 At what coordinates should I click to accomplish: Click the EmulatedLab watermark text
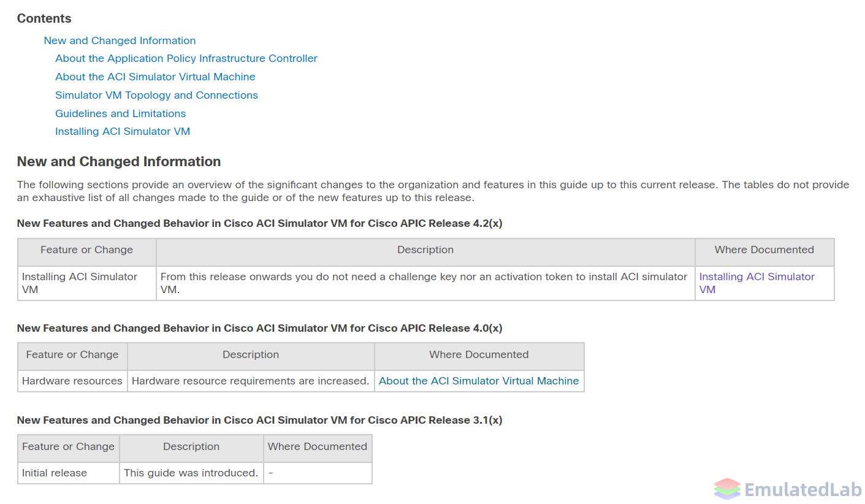tap(802, 489)
